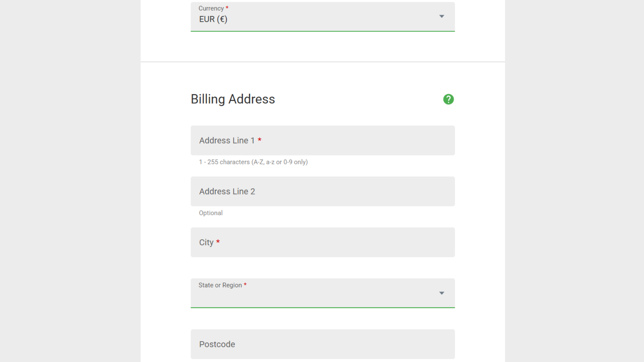Click the Address Line 2 placeholder text

click(227, 191)
